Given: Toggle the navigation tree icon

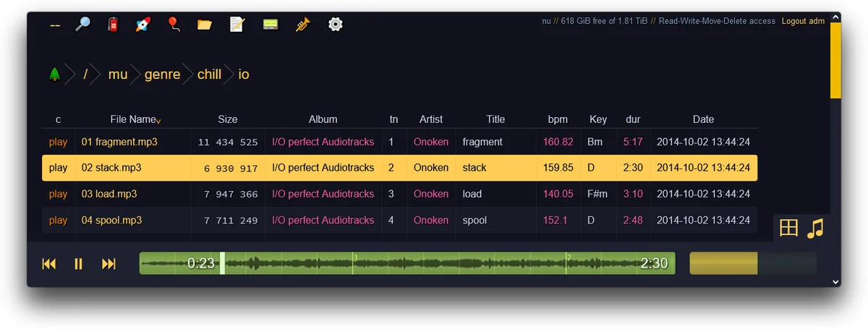Looking at the screenshot, I should [x=54, y=74].
